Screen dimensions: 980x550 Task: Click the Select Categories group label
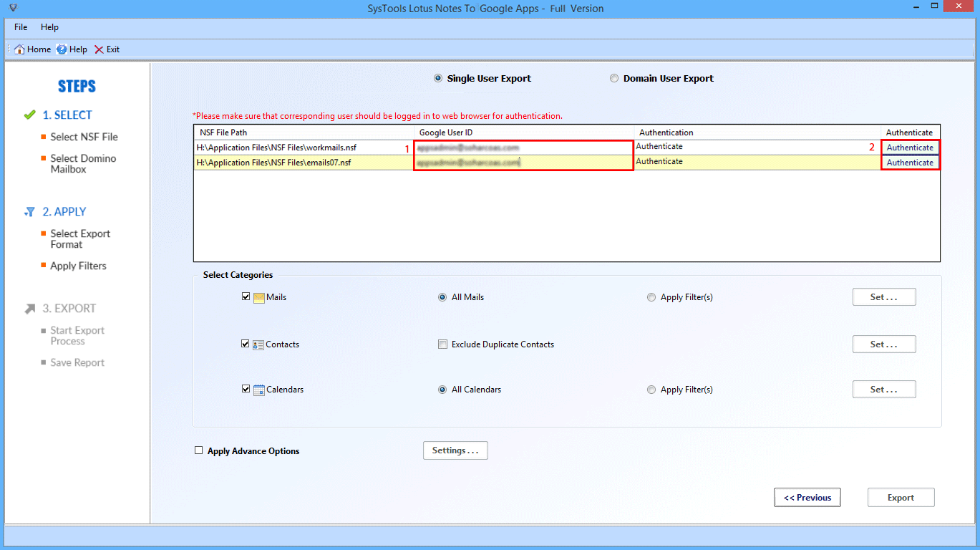click(x=238, y=275)
